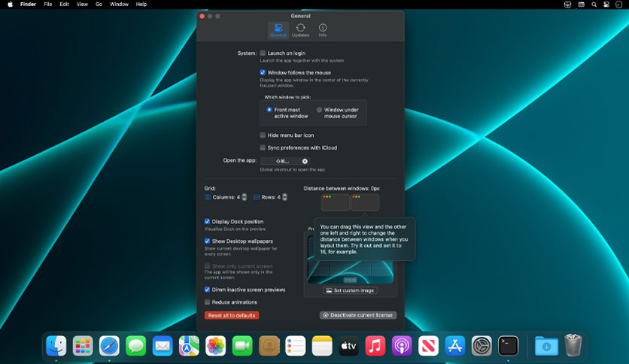Open Notes from the Dock
Viewport: 629px width, 364px height.
[322, 345]
